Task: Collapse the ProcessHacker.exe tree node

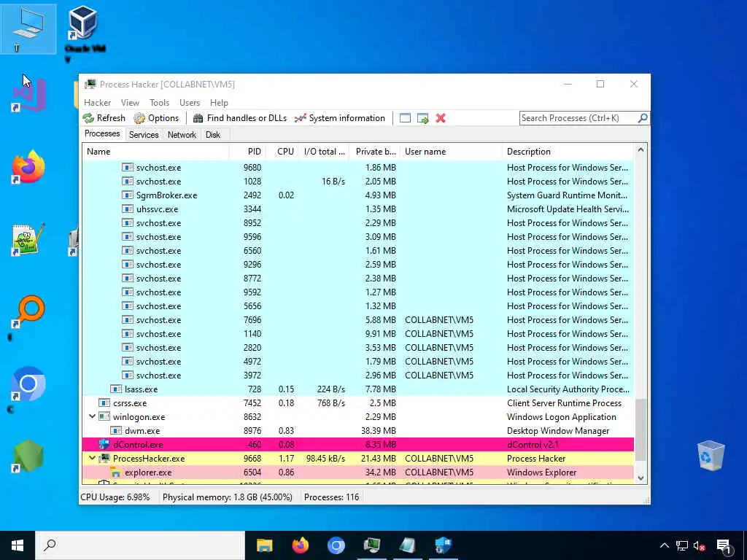Action: click(92, 458)
